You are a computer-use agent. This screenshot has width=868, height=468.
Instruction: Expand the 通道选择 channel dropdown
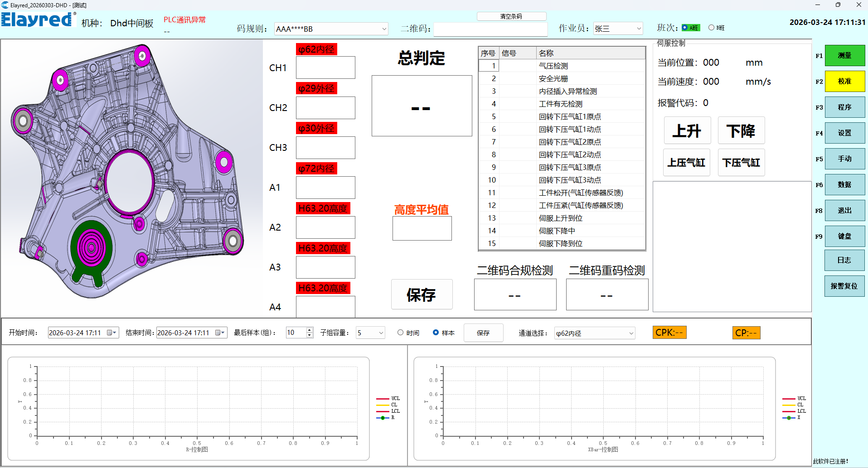click(631, 333)
